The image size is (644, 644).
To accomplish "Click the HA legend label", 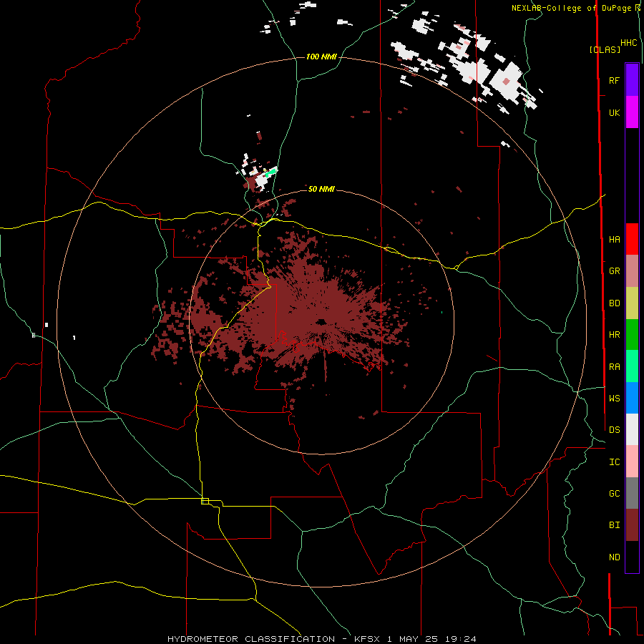I will click(614, 240).
